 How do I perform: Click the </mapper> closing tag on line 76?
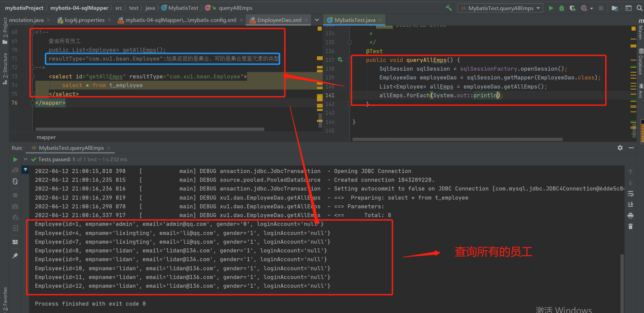coord(50,103)
